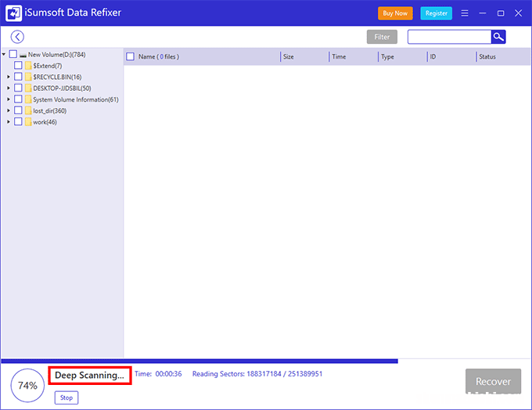Click the search magnifier icon
532x410 pixels.
498,37
